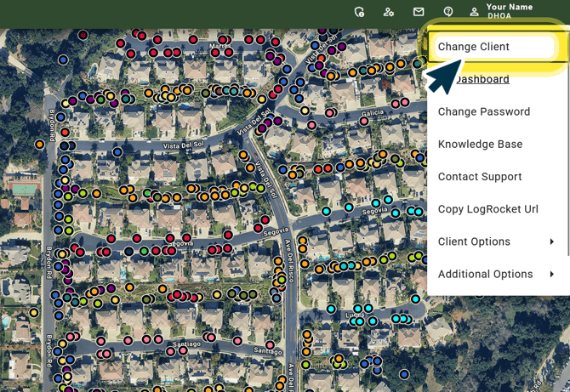Viewport: 570px width, 392px height.
Task: Click the Vista Del Sol street label
Action: (x=183, y=145)
